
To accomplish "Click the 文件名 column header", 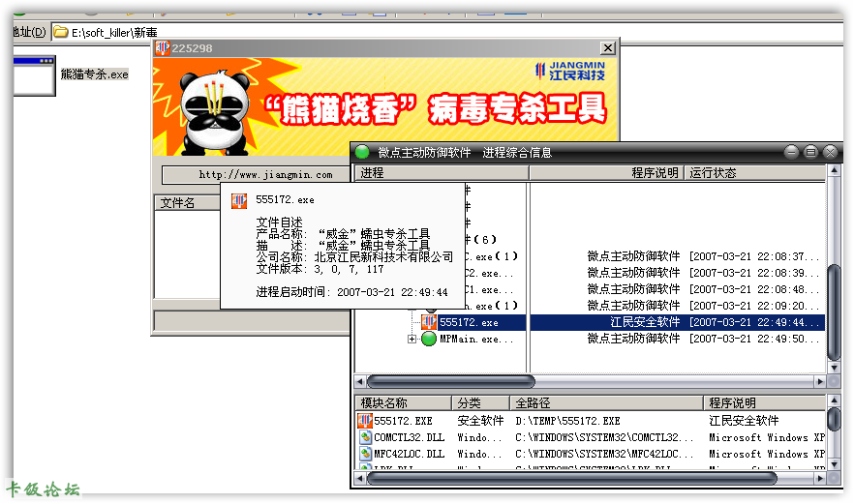I will pos(188,203).
